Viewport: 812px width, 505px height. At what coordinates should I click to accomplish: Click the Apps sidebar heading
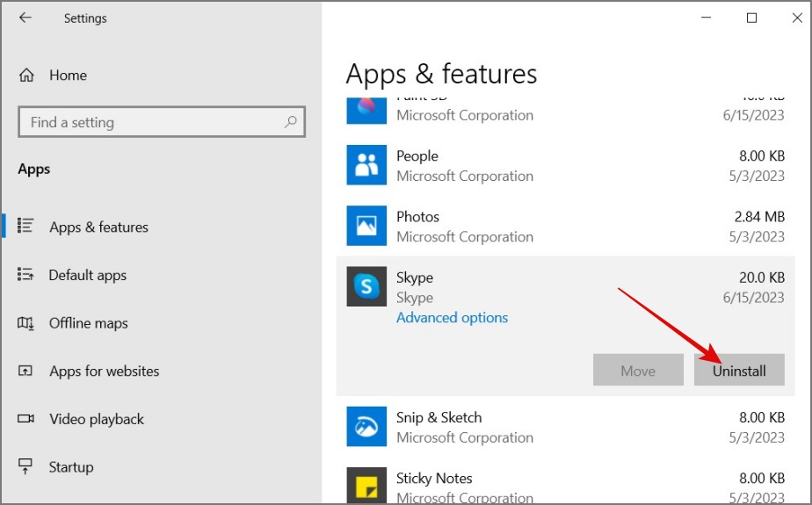[x=33, y=170]
